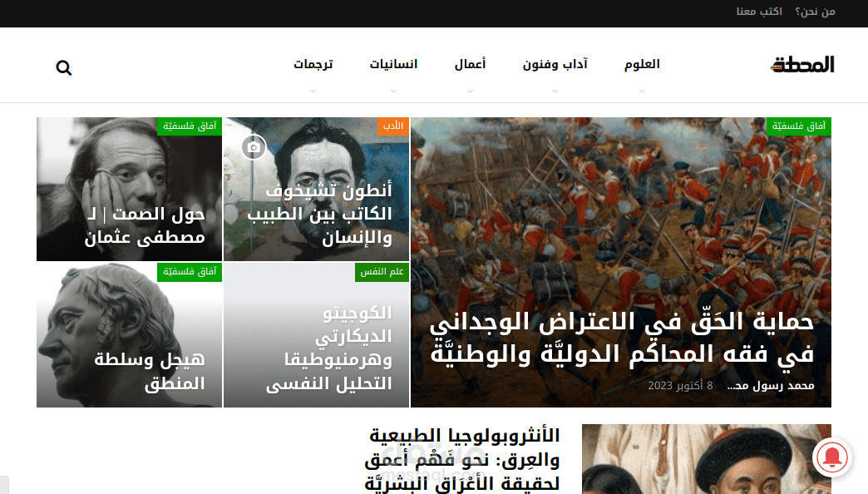The height and width of the screenshot is (494, 868).
Task: Expand dropdown chevron under ترجمات
Action: coord(313,91)
